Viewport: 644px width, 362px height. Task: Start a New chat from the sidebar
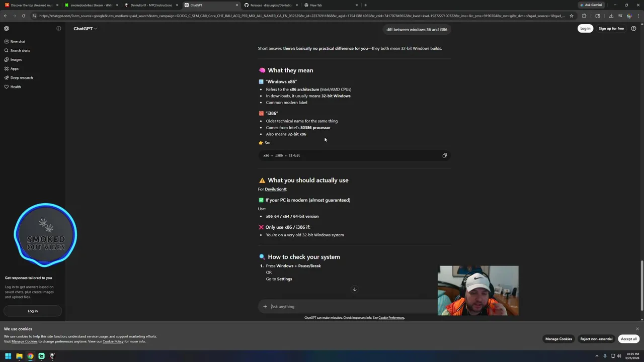18,42
